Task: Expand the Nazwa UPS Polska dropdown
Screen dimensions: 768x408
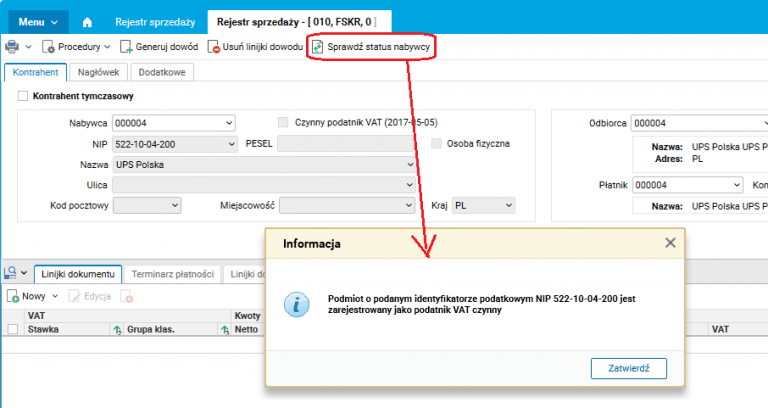Action: pos(410,165)
